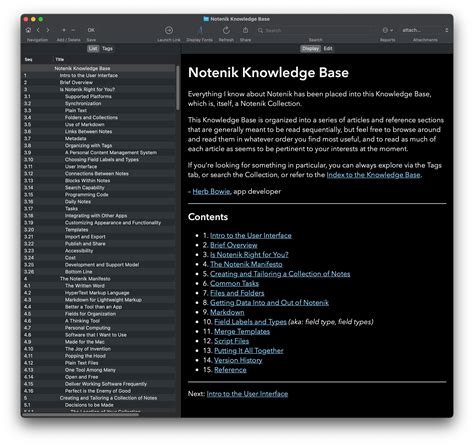Open Index to the Knowledge Base link
Image resolution: width=474 pixels, height=445 pixels.
coord(373,175)
